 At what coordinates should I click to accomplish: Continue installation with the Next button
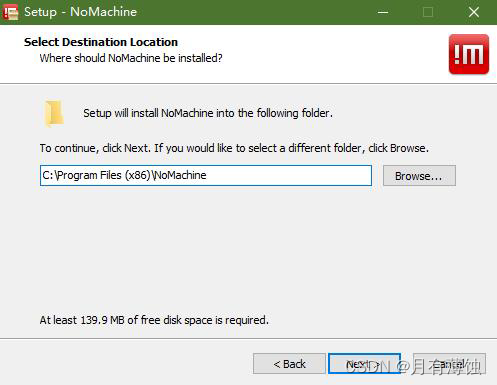coord(364,364)
